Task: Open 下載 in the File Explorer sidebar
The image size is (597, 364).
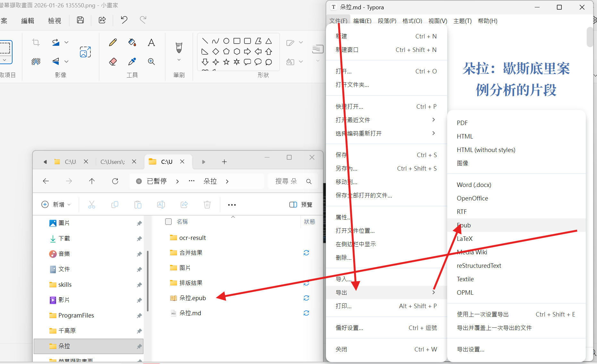Action: pos(64,238)
